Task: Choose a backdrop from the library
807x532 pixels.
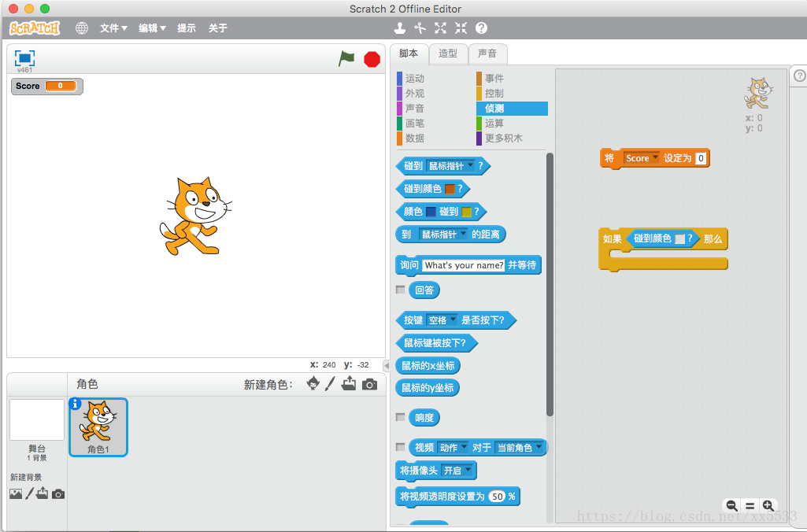Action: coord(16,494)
